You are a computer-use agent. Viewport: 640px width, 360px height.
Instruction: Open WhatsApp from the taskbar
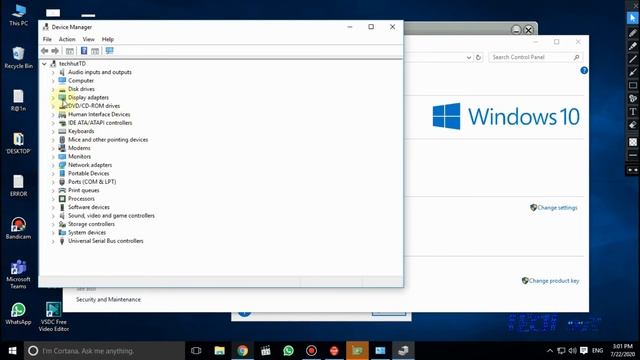289,351
